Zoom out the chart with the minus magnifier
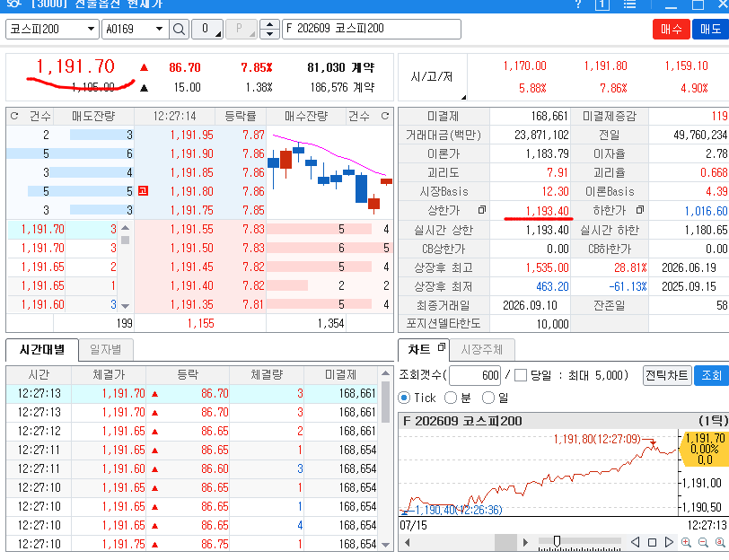Screen dimensions: 729x560 click(703, 542)
